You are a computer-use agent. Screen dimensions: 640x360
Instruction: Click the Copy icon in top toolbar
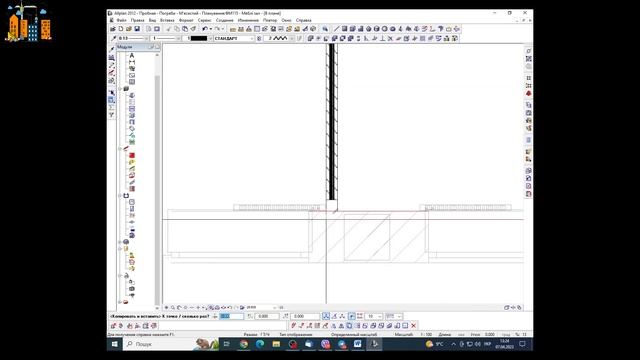click(177, 29)
